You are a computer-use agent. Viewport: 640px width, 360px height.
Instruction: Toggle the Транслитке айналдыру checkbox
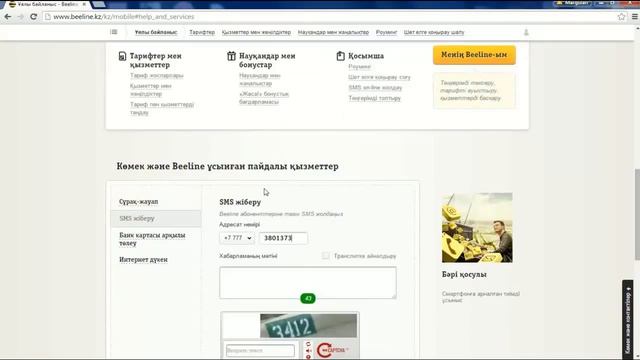tap(325, 256)
